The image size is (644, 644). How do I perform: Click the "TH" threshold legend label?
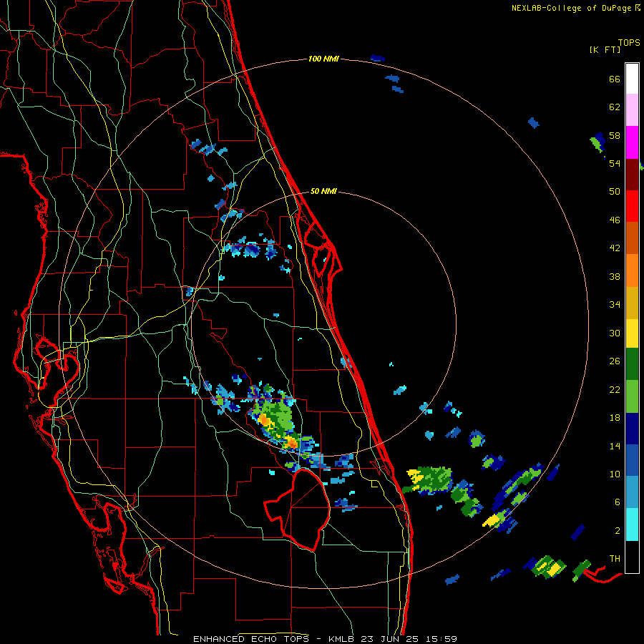point(615,559)
